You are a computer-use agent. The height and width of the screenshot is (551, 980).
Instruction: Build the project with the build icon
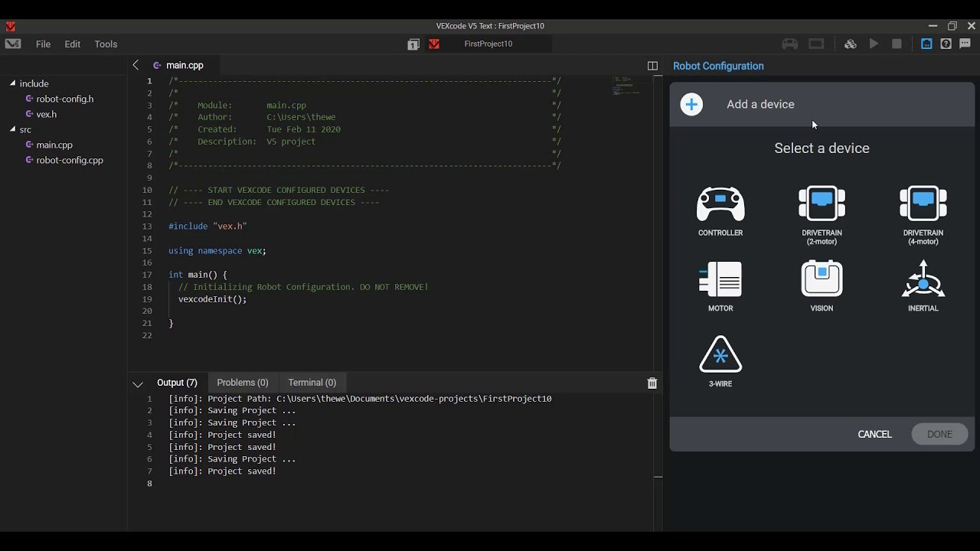850,44
